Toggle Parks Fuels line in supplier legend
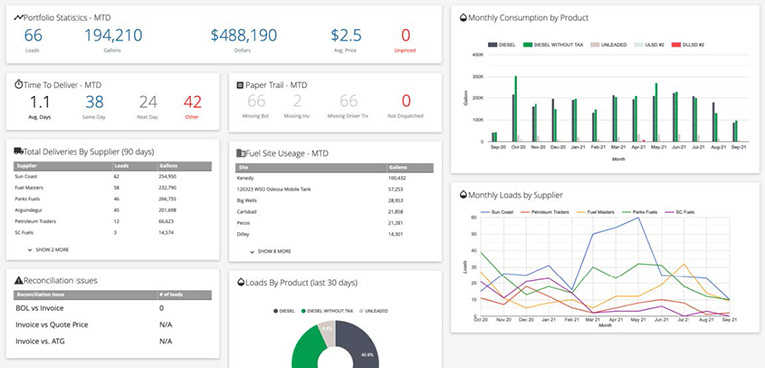 641,212
